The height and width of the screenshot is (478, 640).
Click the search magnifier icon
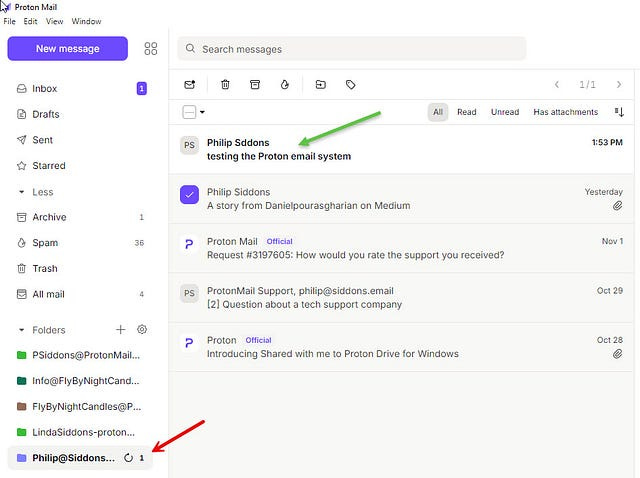pyautogui.click(x=190, y=49)
